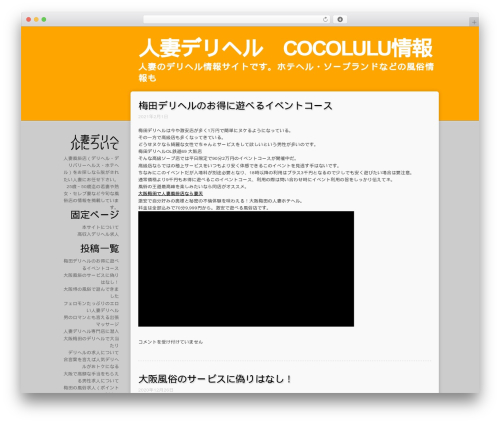The height and width of the screenshot is (423, 500).
Task: Click the black embedded media box
Action: pyautogui.click(x=246, y=269)
